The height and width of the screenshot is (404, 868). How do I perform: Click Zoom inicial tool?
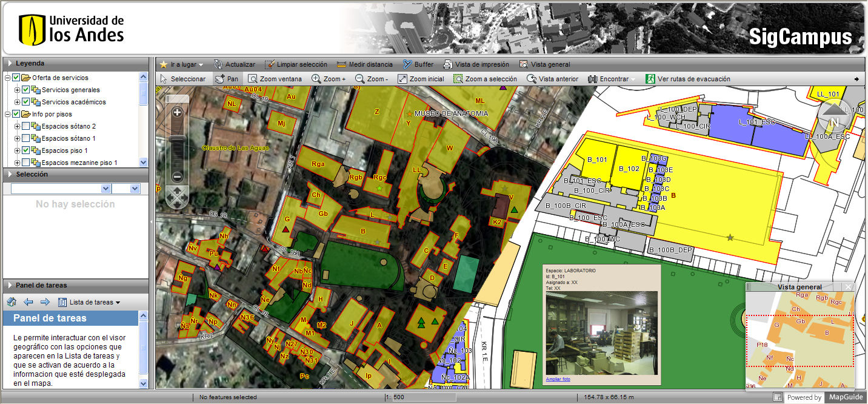click(x=421, y=79)
